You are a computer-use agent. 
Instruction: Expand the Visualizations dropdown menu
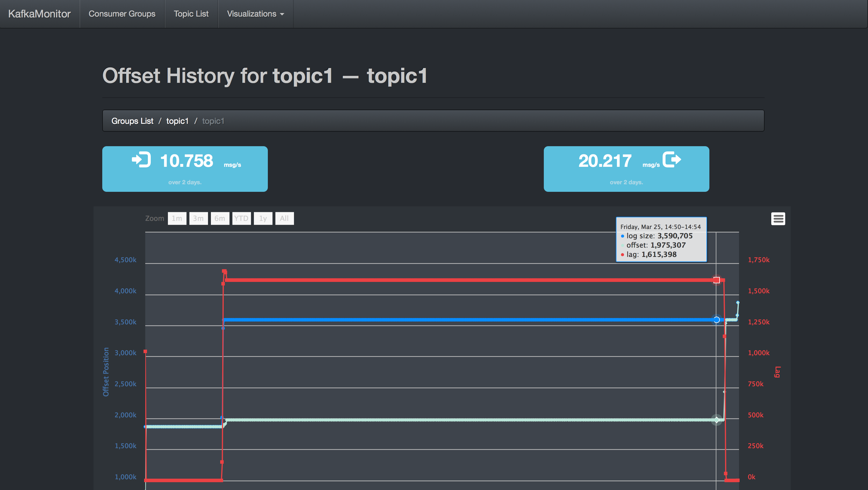[x=255, y=14]
